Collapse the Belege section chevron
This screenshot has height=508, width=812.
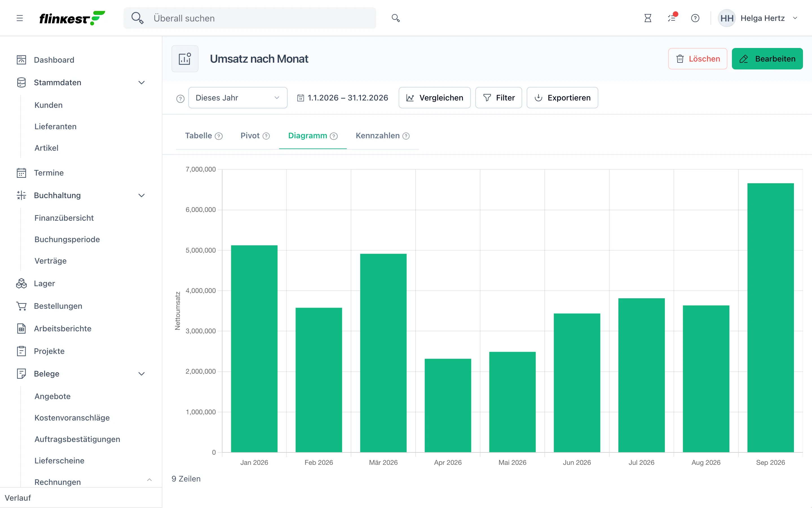click(142, 374)
